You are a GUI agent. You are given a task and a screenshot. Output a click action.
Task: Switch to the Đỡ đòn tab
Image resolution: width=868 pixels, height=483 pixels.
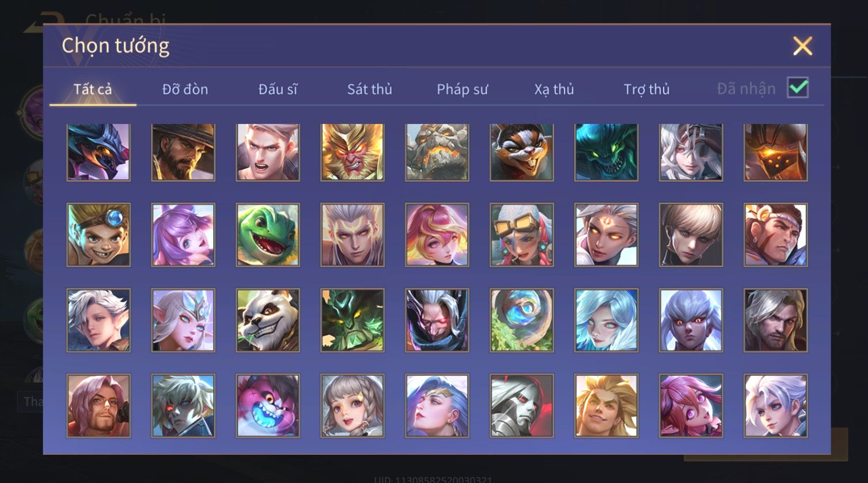(x=185, y=89)
